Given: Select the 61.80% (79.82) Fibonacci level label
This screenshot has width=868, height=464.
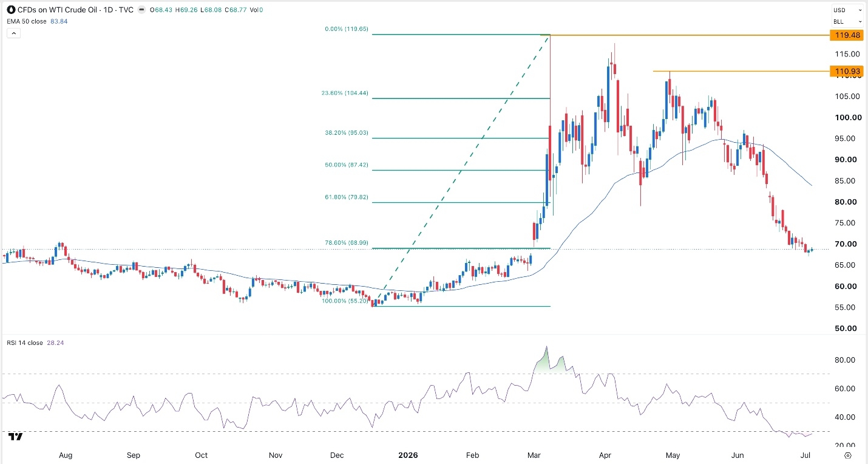Looking at the screenshot, I should pos(345,197).
